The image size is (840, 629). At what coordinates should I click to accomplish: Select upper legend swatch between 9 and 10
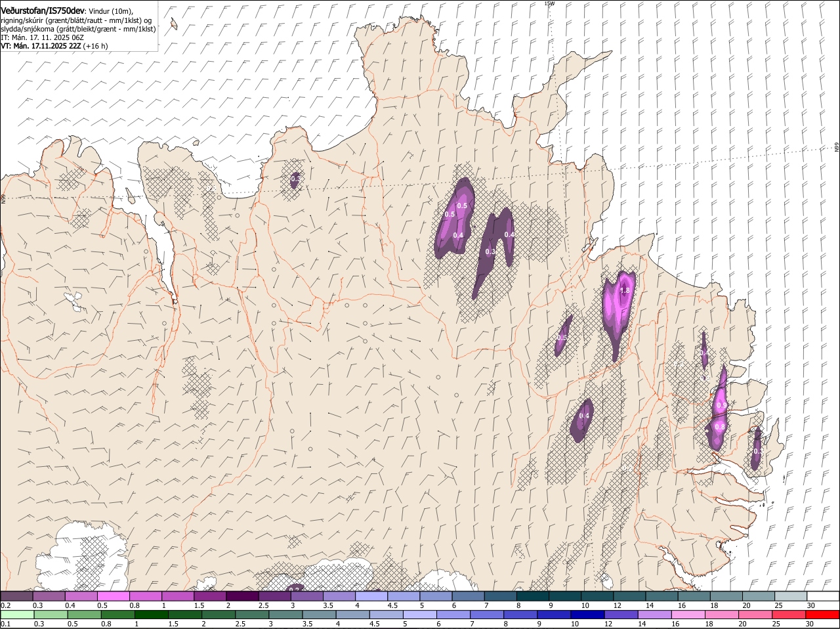[565, 596]
